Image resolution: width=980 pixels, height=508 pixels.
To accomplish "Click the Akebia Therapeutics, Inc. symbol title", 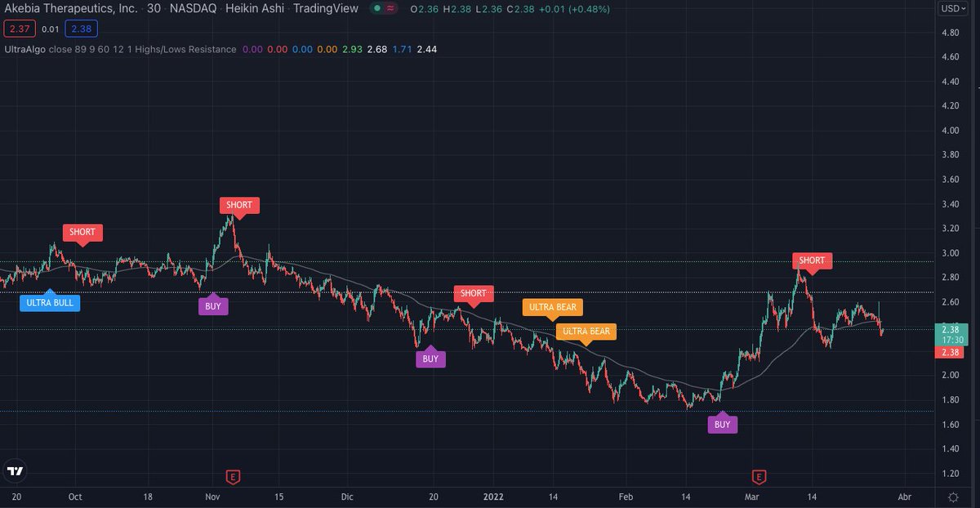I will point(70,9).
